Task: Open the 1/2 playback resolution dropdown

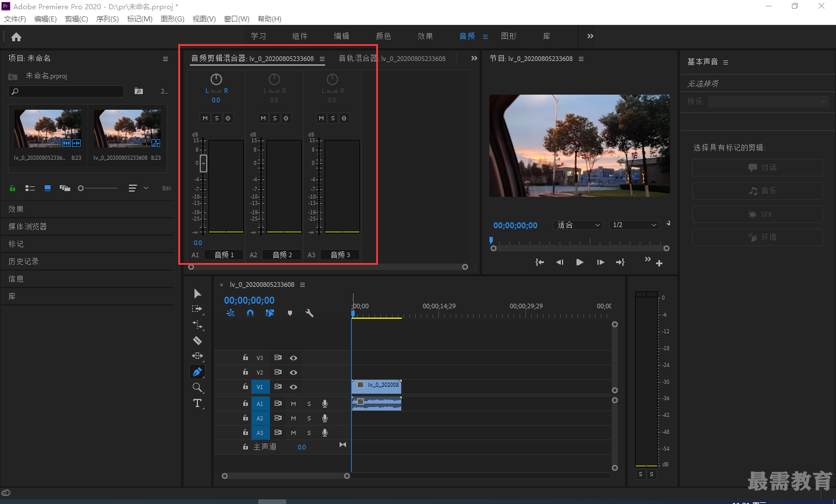Action: click(x=635, y=225)
